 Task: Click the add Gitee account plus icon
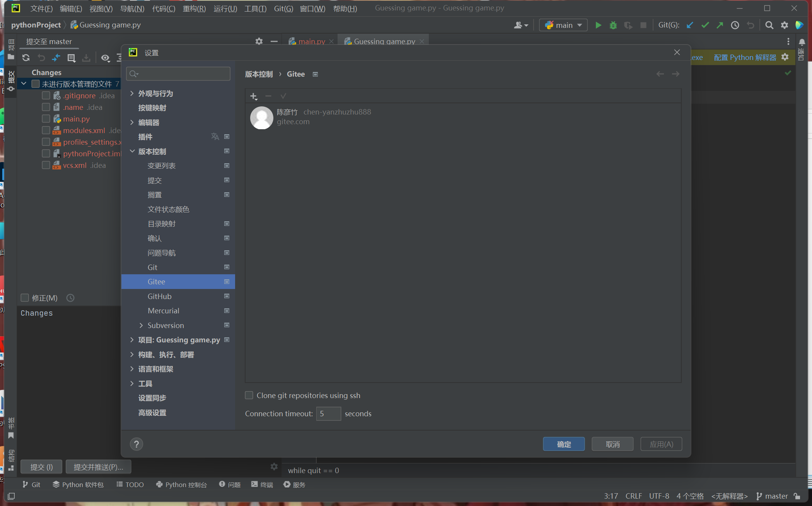[253, 96]
